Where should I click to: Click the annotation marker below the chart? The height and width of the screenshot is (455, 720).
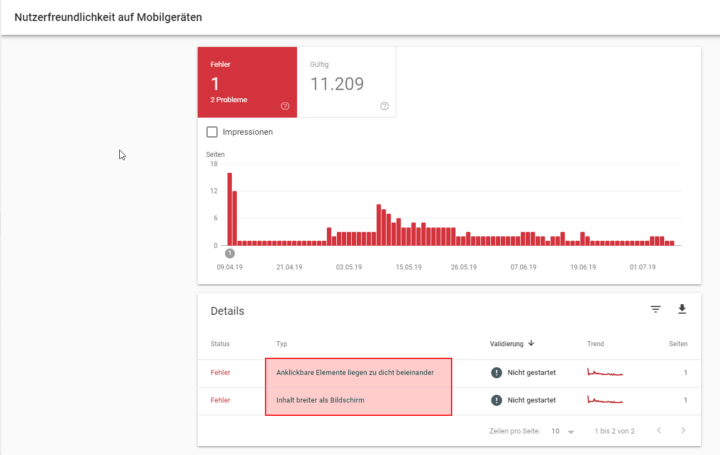(x=230, y=253)
